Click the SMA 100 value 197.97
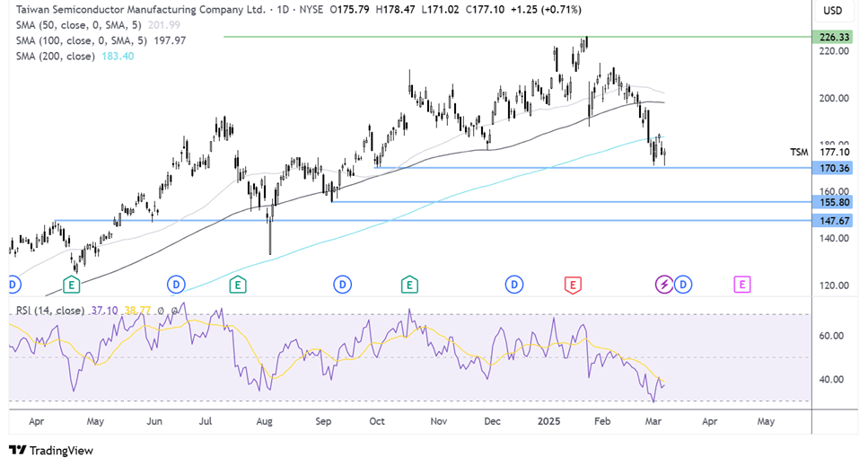868x466 pixels. point(170,40)
